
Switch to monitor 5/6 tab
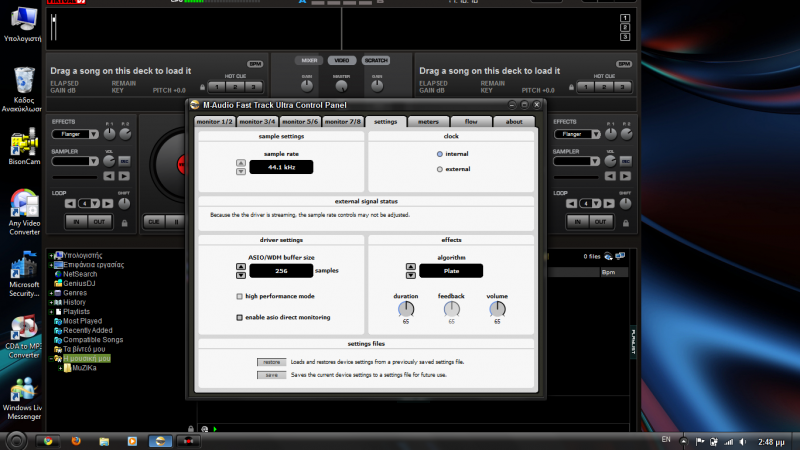click(x=300, y=121)
